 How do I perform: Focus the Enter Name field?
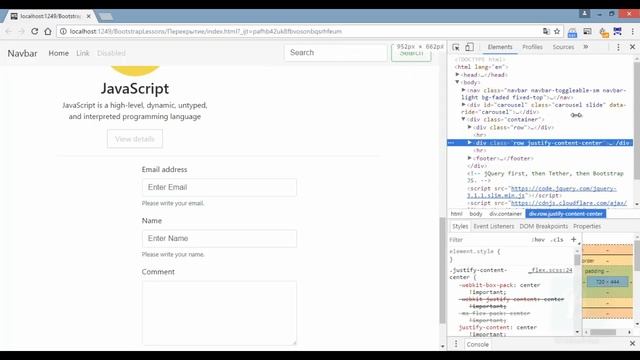tap(219, 238)
